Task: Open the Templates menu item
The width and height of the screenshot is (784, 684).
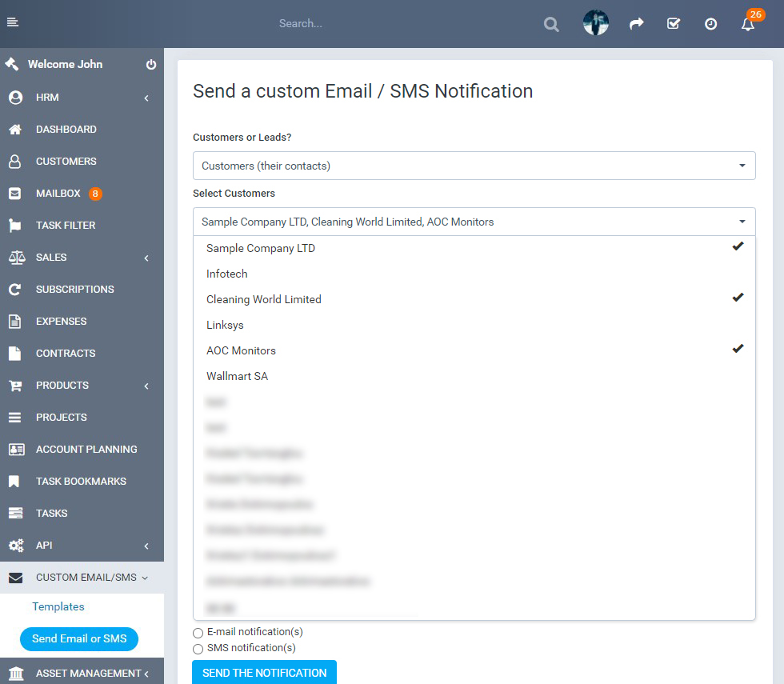Action: 58,606
